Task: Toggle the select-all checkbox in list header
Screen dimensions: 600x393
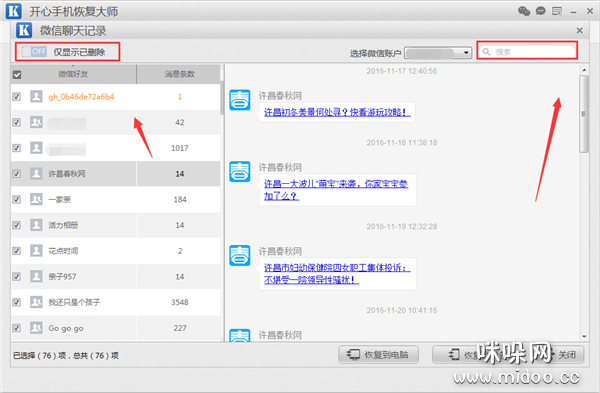Action: [x=17, y=75]
